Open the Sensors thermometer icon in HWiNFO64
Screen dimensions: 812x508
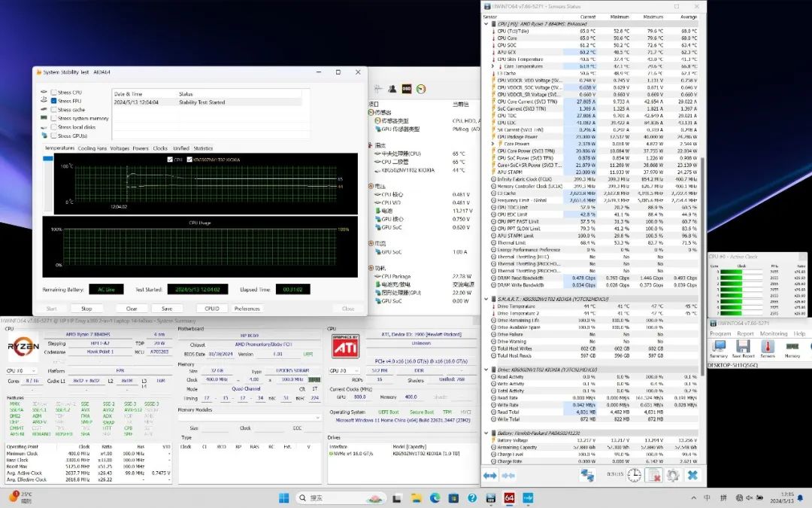768,347
